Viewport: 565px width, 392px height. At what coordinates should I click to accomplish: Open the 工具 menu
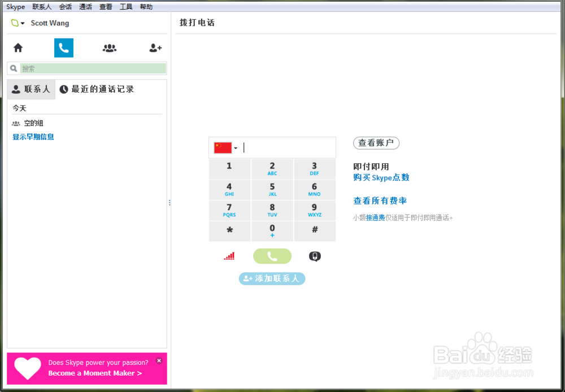click(126, 7)
